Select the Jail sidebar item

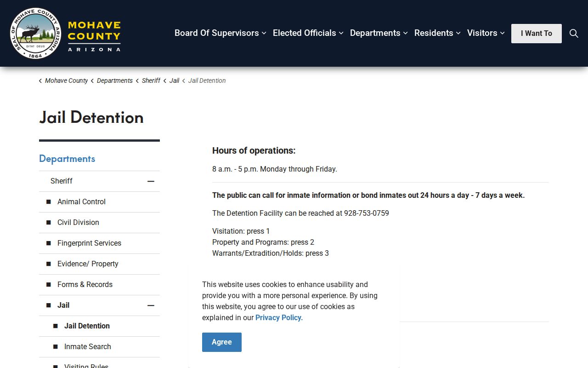coord(63,305)
